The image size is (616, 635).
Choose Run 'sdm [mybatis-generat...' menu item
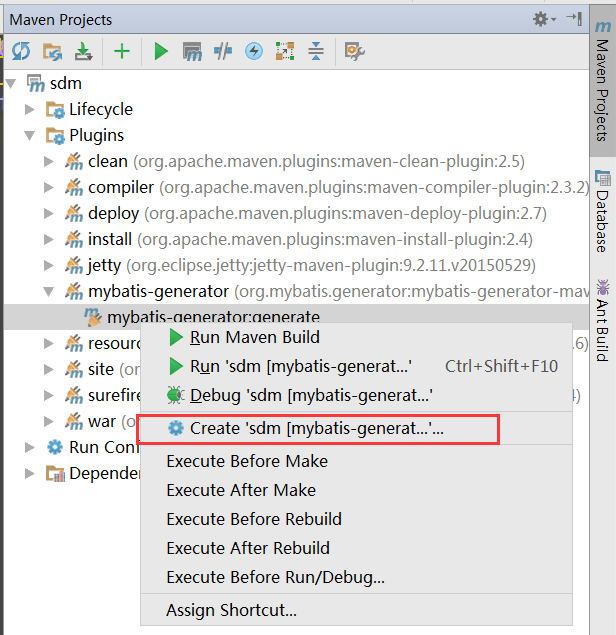pyautogui.click(x=356, y=366)
